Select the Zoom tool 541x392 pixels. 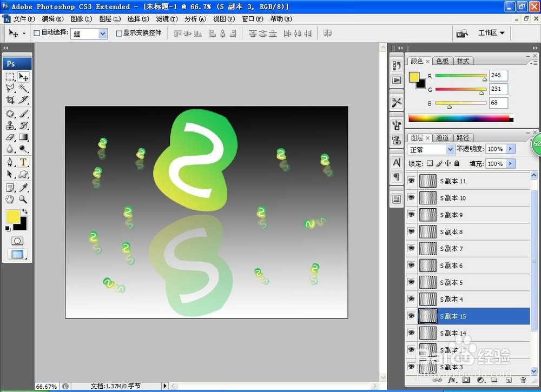click(23, 200)
